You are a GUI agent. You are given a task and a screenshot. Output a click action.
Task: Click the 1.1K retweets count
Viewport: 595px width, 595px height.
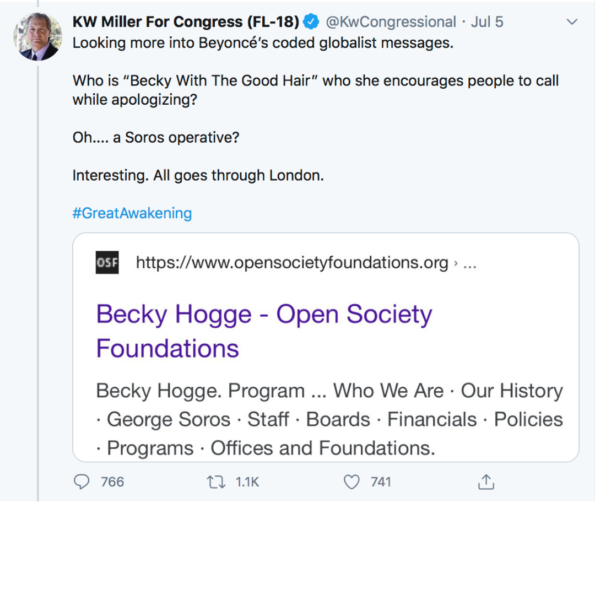click(x=247, y=482)
